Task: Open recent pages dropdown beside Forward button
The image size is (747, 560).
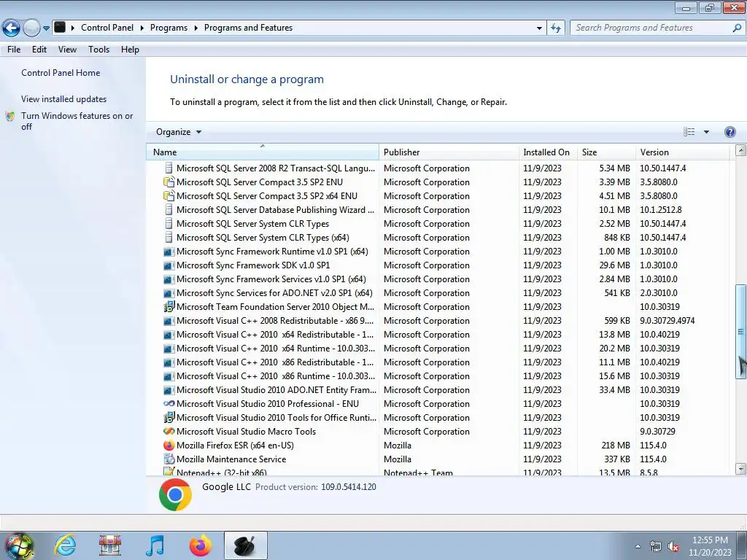Action: (x=46, y=28)
